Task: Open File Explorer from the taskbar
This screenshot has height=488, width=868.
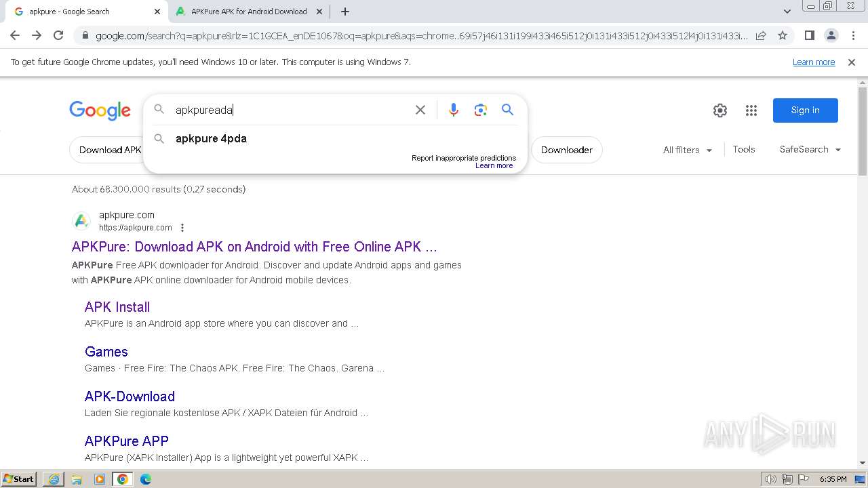Action: pos(77,479)
